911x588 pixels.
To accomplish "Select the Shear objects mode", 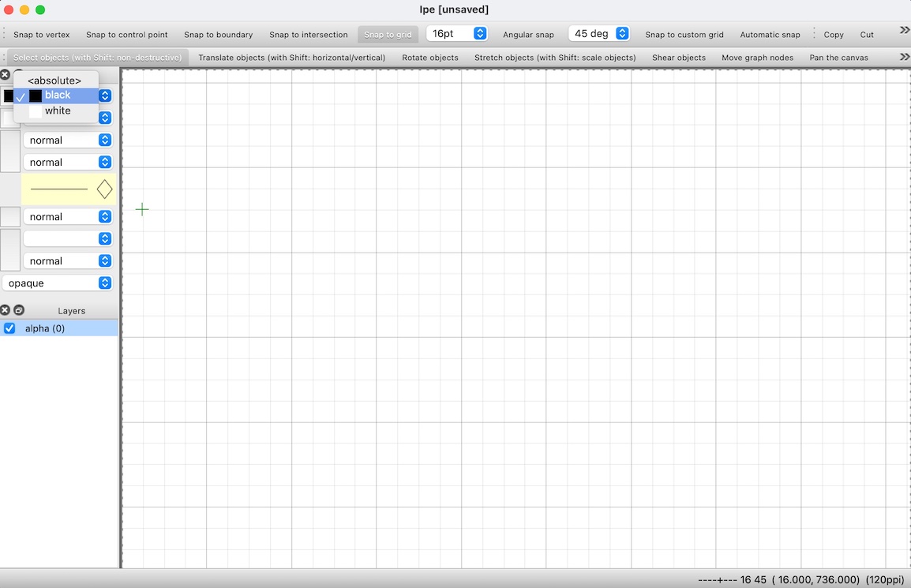I will tap(679, 58).
